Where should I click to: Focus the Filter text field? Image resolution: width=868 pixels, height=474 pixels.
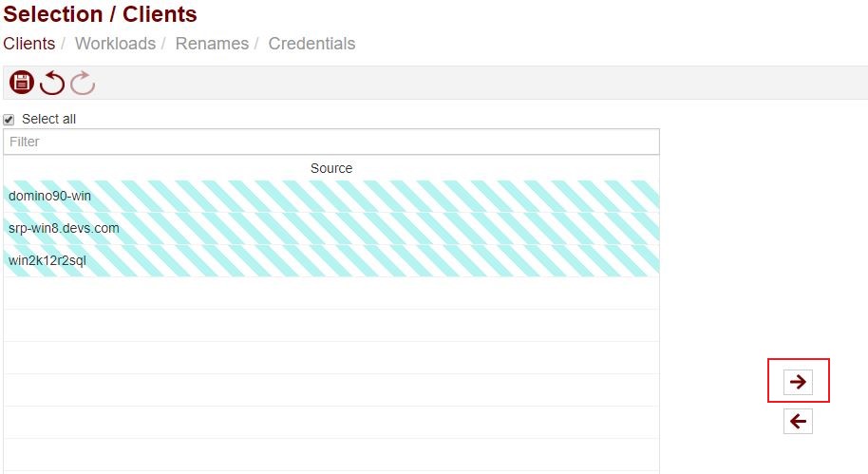(x=330, y=142)
